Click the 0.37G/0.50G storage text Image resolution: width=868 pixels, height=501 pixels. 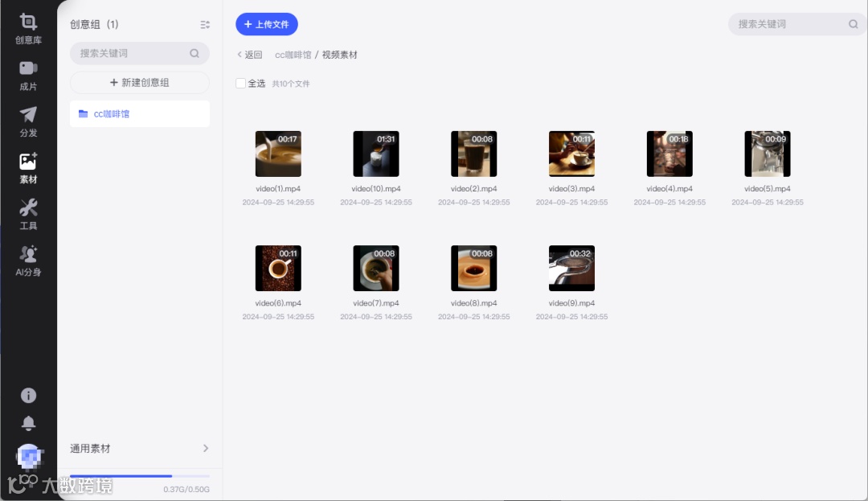[x=186, y=490]
